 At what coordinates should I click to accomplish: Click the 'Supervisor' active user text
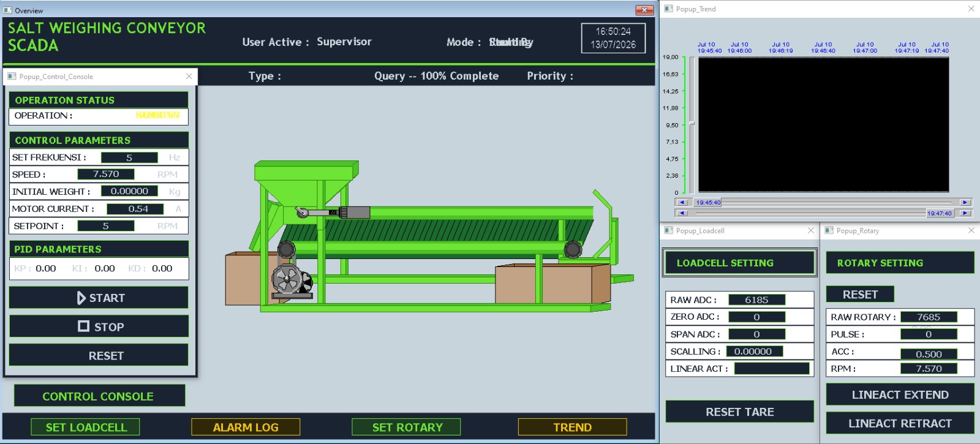[x=344, y=42]
